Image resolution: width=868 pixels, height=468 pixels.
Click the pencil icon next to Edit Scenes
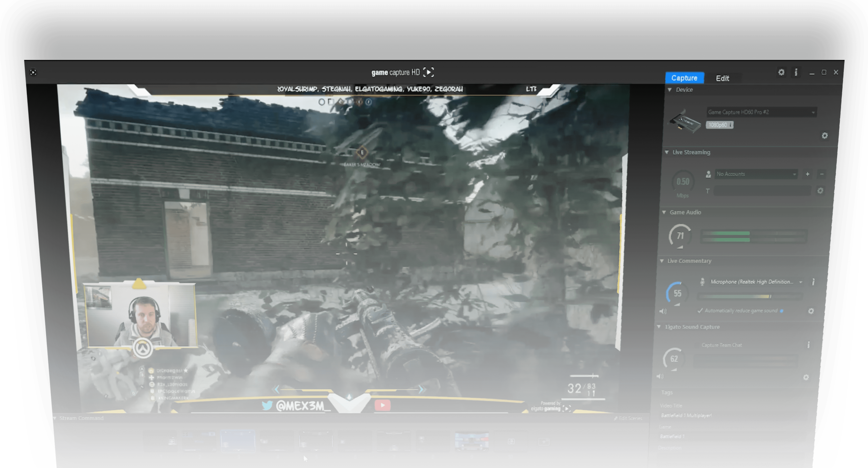click(x=615, y=419)
